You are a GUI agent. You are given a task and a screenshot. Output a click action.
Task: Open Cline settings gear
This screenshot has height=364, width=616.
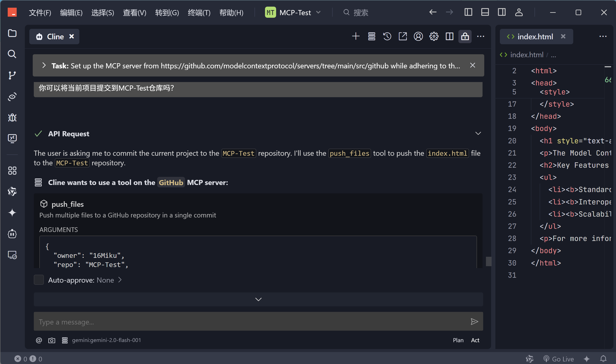click(x=434, y=37)
